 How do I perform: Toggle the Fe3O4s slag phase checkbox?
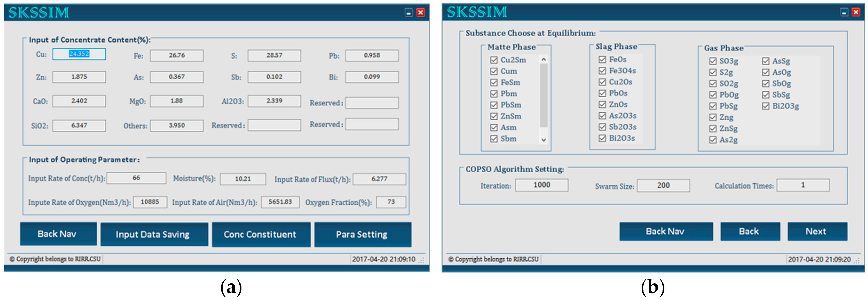pyautogui.click(x=602, y=71)
